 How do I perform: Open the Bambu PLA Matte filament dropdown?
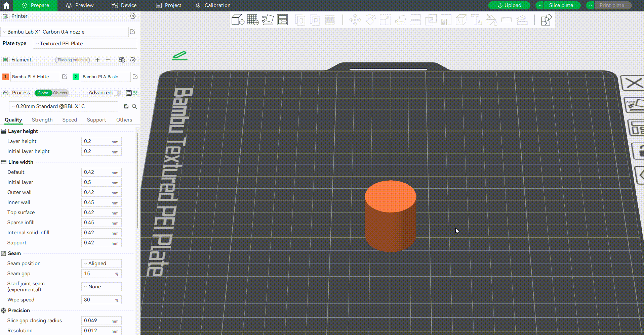pyautogui.click(x=35, y=77)
